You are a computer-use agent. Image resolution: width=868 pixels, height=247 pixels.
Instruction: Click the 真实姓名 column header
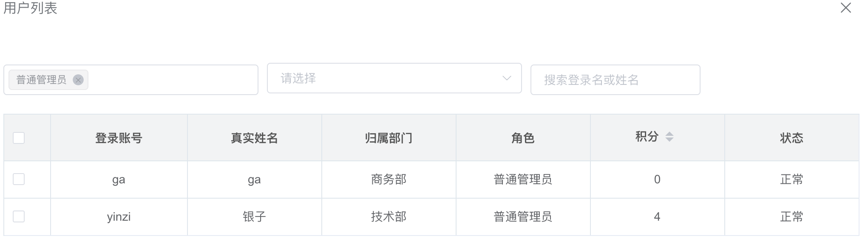[x=254, y=138]
